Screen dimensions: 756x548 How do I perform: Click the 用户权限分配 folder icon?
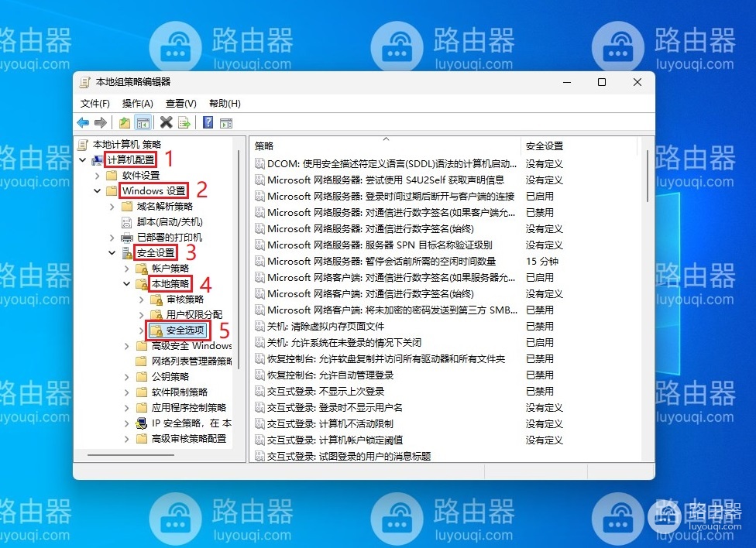pos(156,315)
